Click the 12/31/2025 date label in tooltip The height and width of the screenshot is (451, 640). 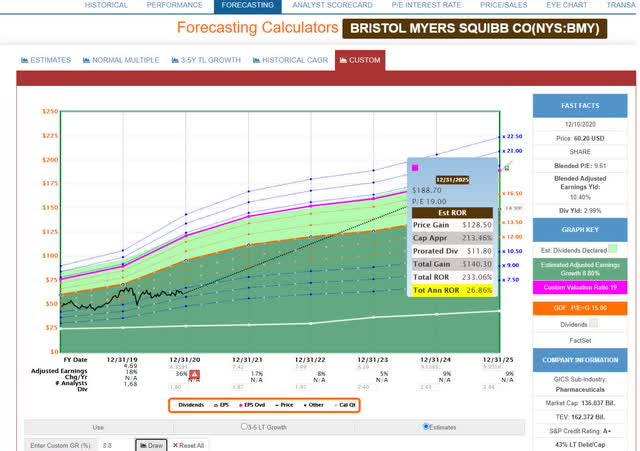[x=452, y=180]
